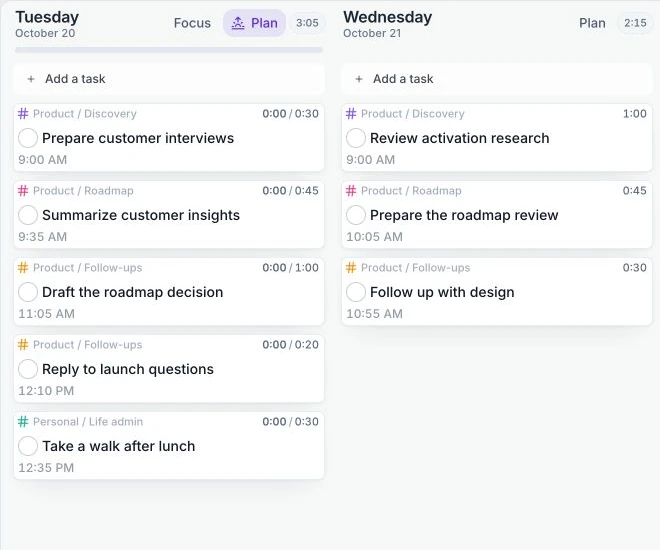660x550 pixels.
Task: Click the plus icon in Tuesday's Add a task
Action: [x=31, y=79]
